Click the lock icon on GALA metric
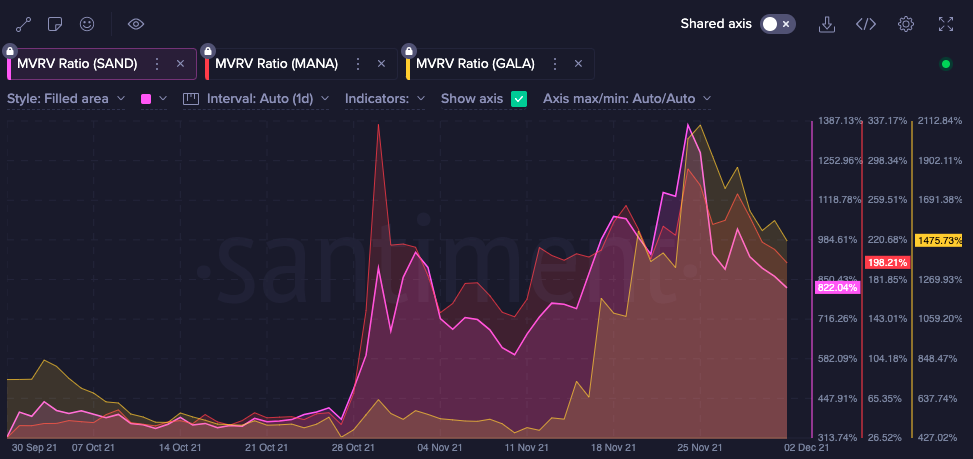This screenshot has width=973, height=459. coord(408,50)
